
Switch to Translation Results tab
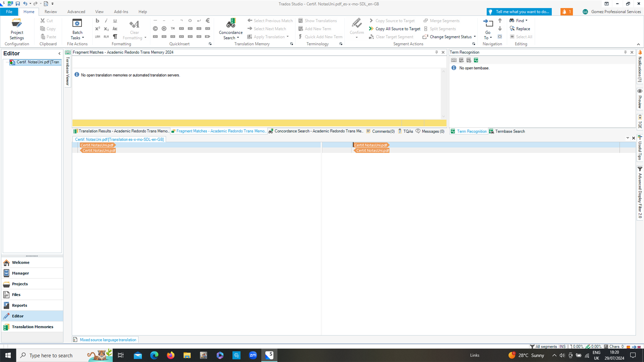pos(121,131)
